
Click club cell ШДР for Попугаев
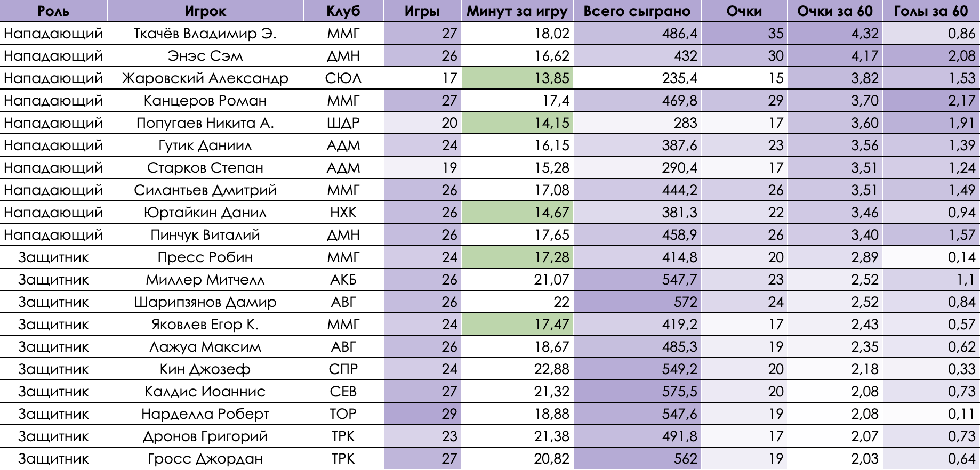pyautogui.click(x=343, y=123)
